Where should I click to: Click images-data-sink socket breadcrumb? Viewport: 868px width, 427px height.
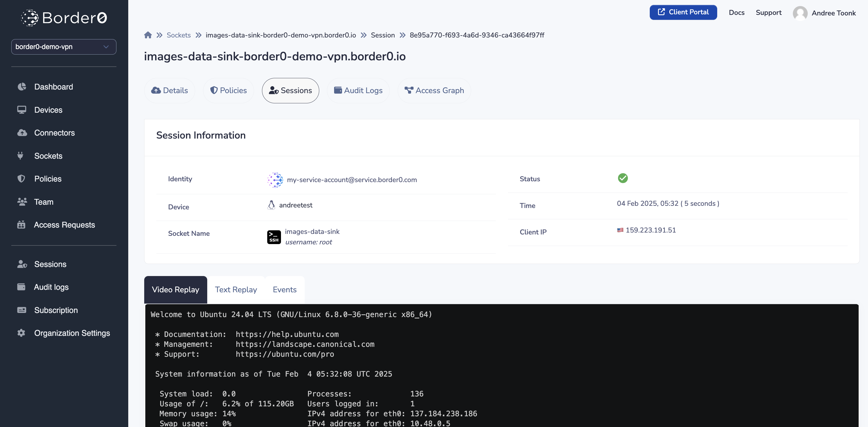pos(281,35)
